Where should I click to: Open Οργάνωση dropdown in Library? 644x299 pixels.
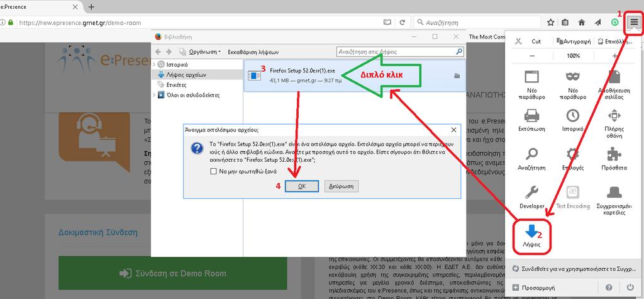[x=204, y=52]
